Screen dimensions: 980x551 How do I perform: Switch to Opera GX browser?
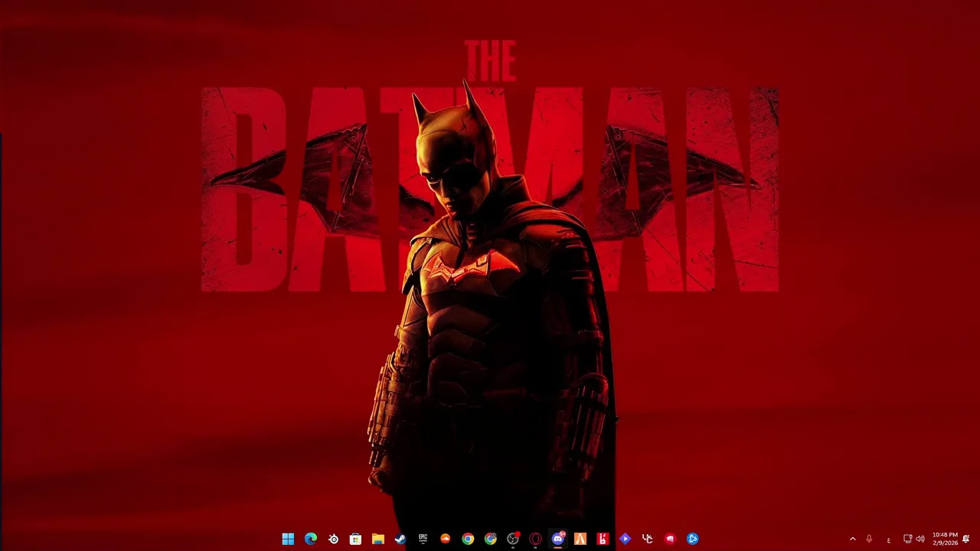535,539
